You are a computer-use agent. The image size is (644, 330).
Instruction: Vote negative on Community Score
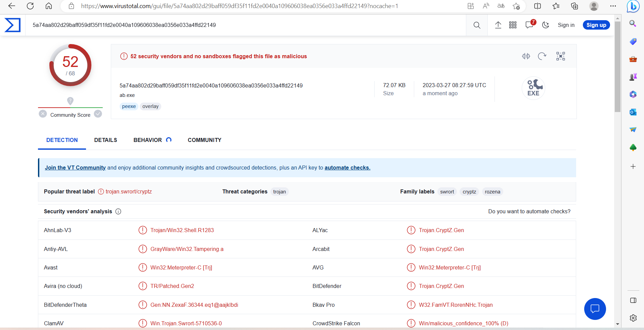tap(43, 114)
